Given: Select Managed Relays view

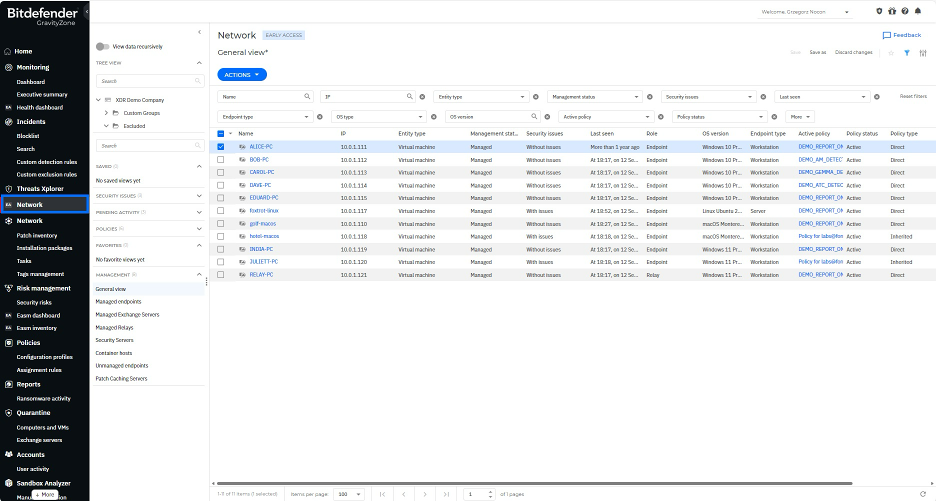Looking at the screenshot, I should point(114,328).
